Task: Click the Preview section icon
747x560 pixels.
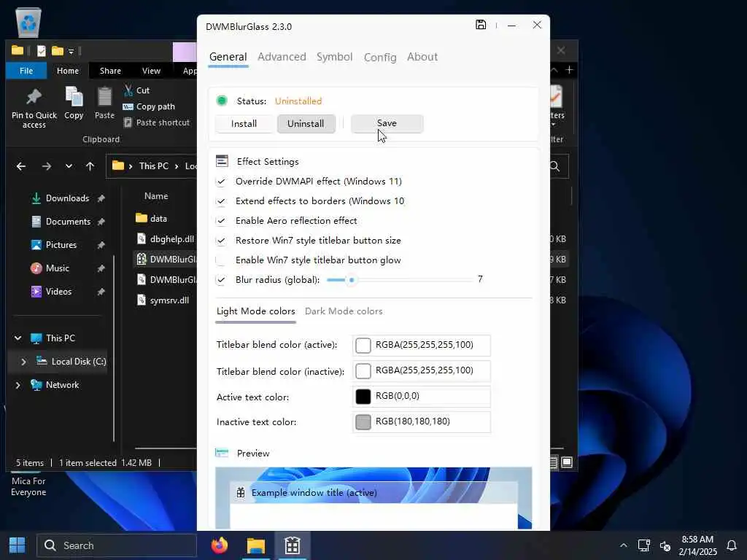Action: coord(222,453)
